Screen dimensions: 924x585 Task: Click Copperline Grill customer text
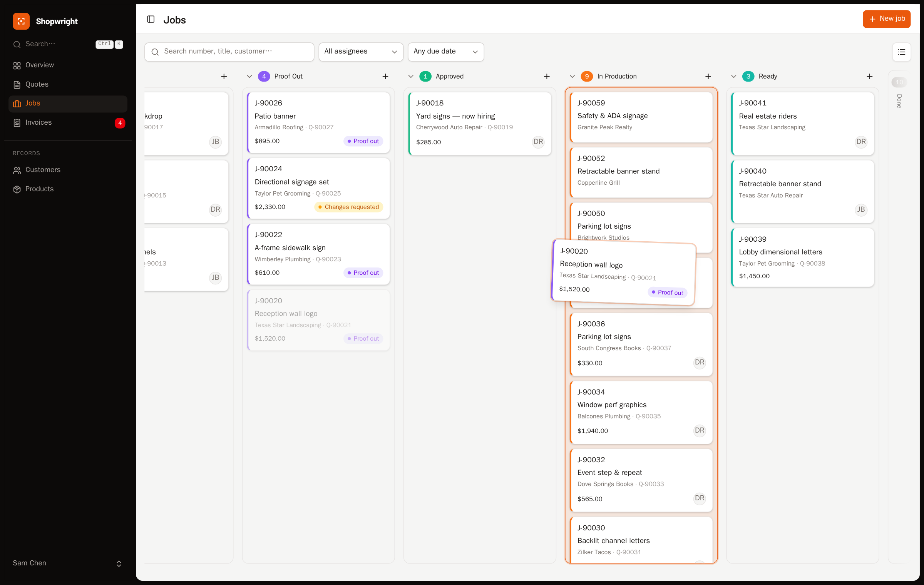click(598, 183)
